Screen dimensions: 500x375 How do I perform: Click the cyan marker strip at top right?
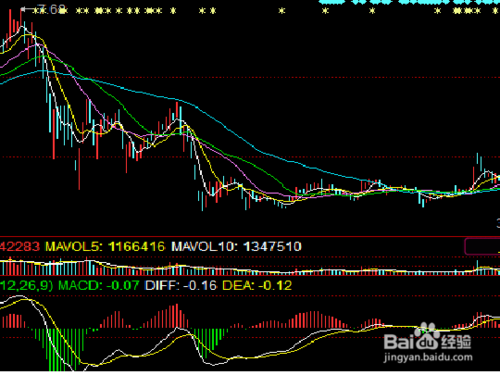pos(409,2)
